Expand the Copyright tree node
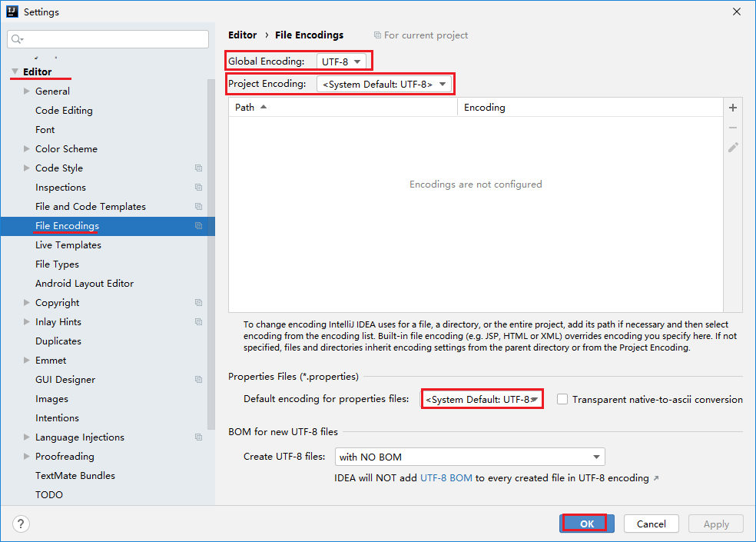 click(27, 303)
